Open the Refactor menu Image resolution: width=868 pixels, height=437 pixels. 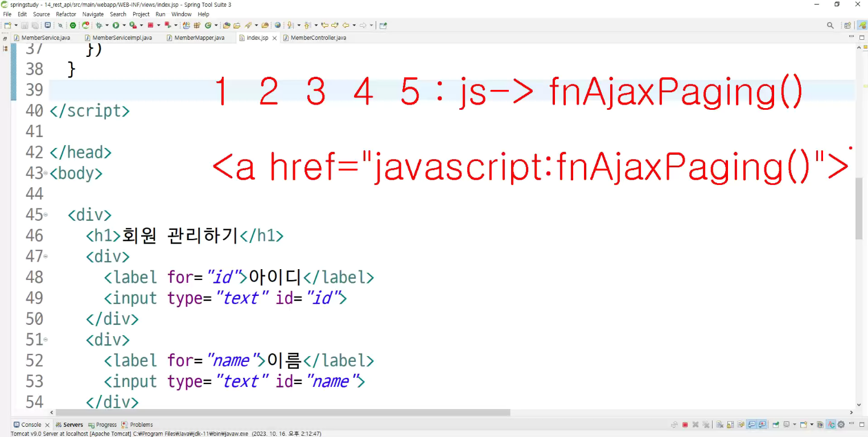pos(66,14)
